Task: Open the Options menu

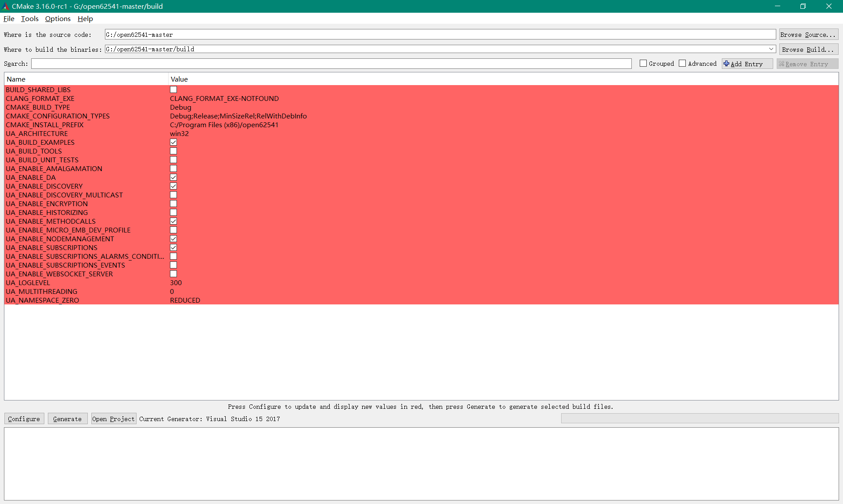Action: pyautogui.click(x=58, y=18)
